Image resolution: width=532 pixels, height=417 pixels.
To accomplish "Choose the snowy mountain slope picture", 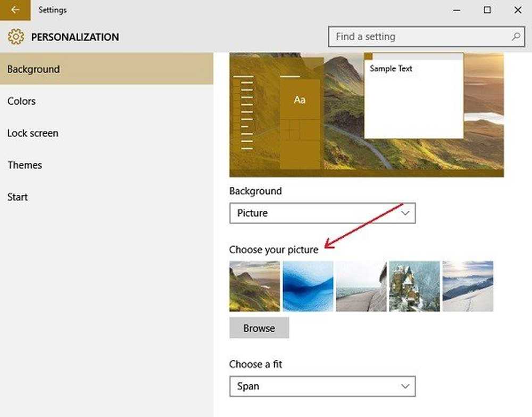I will point(468,286).
